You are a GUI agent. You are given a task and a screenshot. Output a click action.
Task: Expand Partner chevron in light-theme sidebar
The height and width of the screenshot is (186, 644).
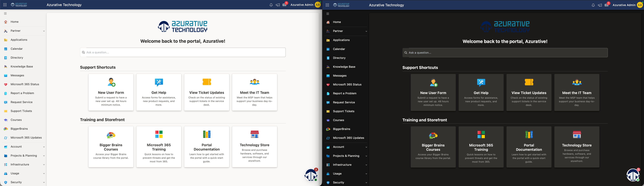click(44, 31)
